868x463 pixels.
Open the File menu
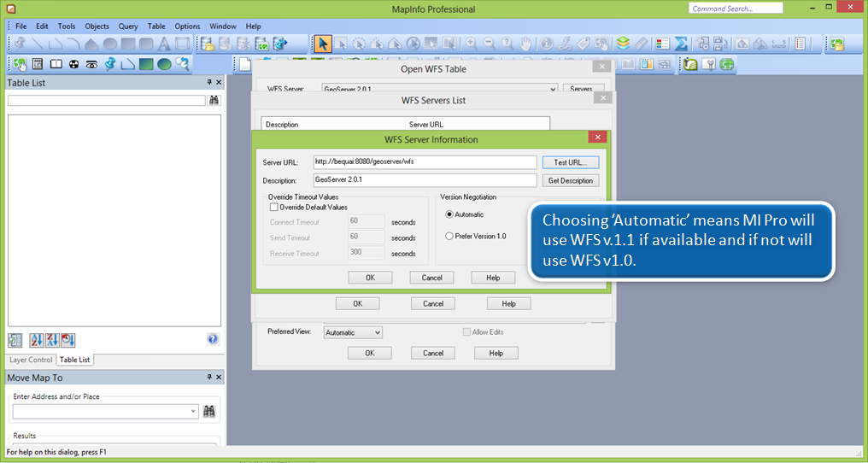[21, 26]
